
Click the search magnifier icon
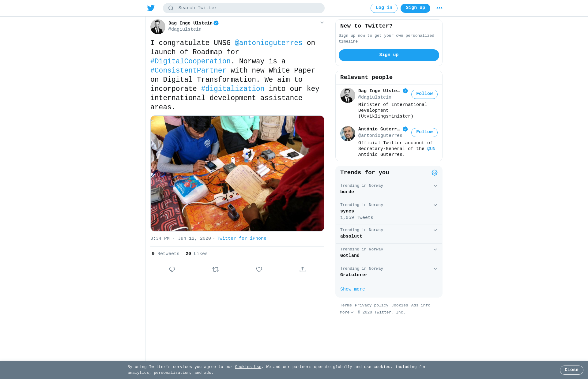coord(171,8)
